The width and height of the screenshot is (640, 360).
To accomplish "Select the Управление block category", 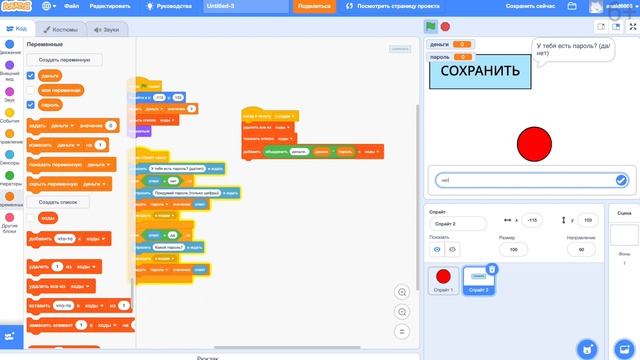I will pos(10,136).
